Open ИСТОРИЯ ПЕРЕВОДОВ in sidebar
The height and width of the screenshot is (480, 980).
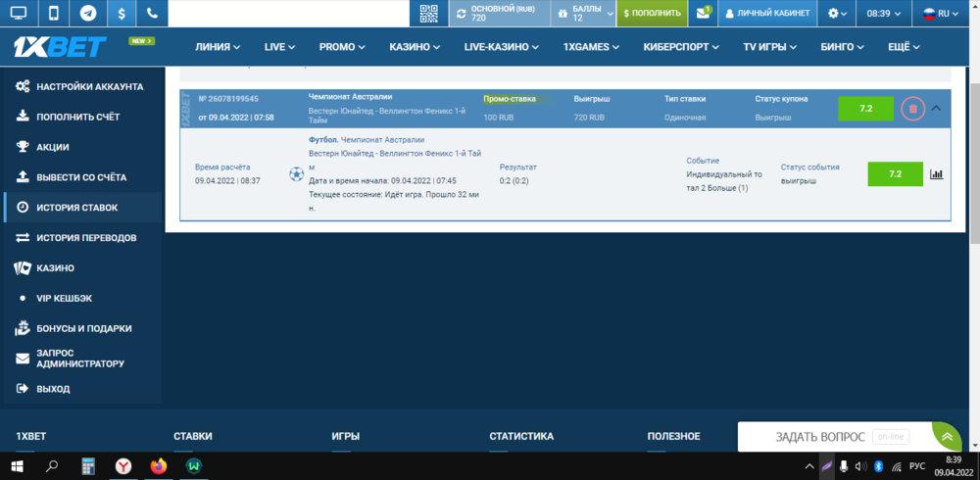(x=82, y=238)
